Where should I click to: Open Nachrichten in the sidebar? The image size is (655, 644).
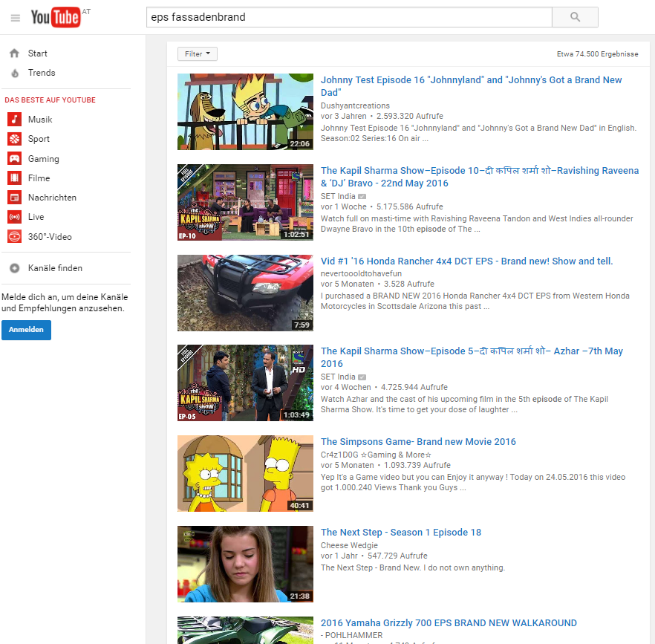click(52, 198)
